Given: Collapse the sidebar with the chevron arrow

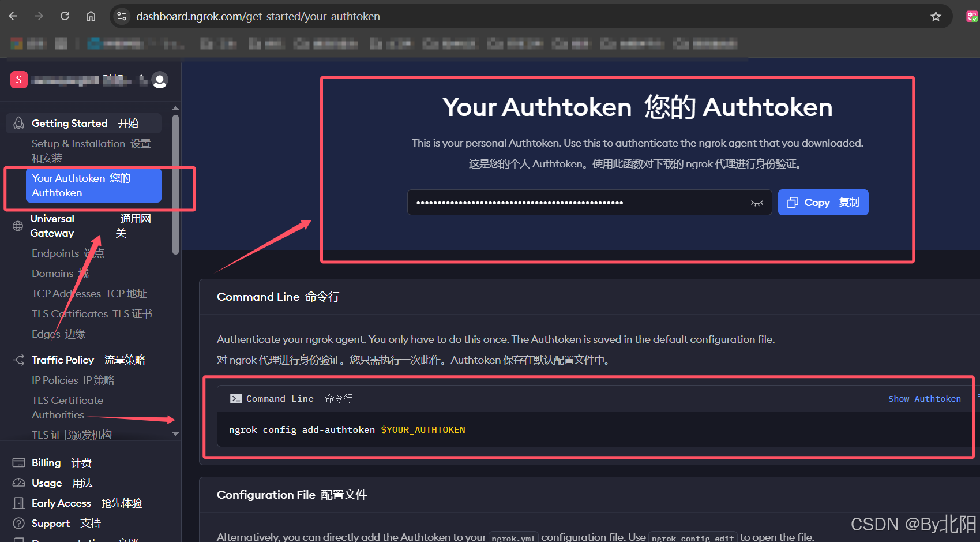Looking at the screenshot, I should [x=175, y=433].
